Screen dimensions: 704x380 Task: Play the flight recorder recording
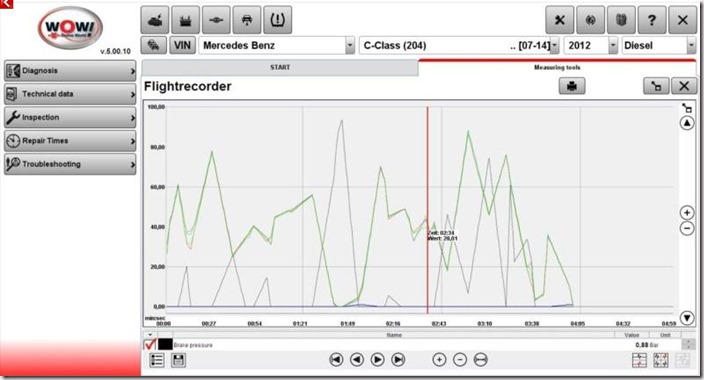[378, 360]
